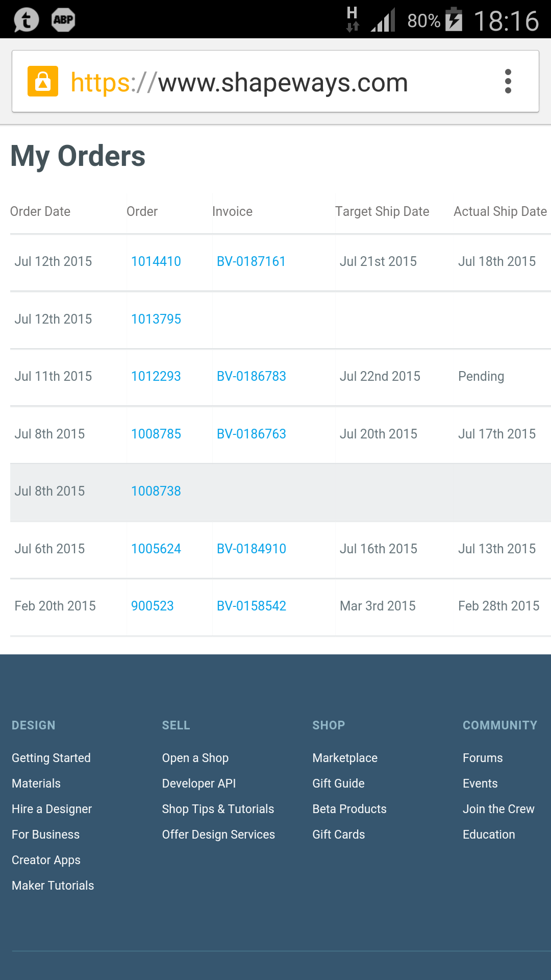Open the browser three-dot overflow menu
Viewport: 551px width, 980px height.
pos(508,82)
